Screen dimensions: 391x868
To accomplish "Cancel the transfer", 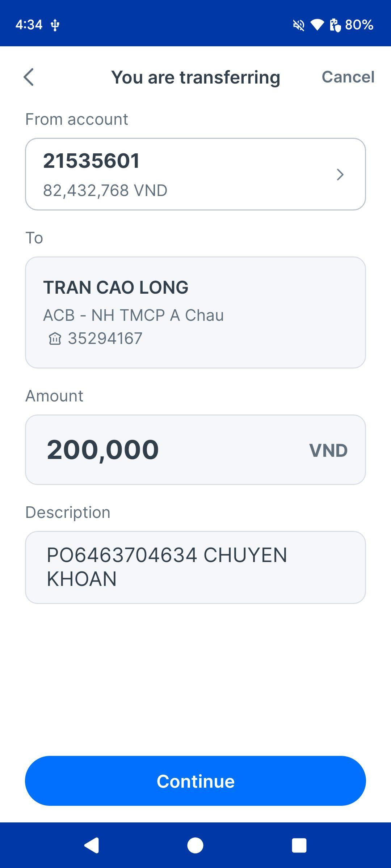I will pyautogui.click(x=348, y=77).
